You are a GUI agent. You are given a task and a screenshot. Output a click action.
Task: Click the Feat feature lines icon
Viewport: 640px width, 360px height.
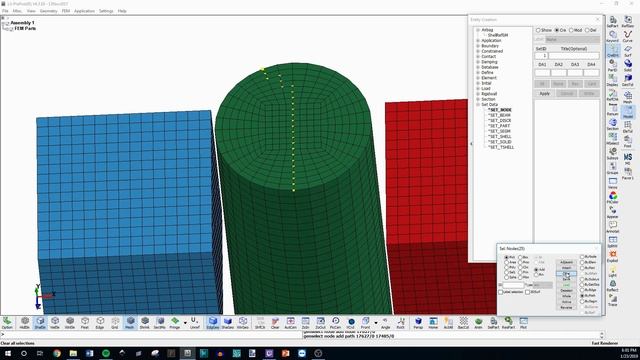coord(84,322)
